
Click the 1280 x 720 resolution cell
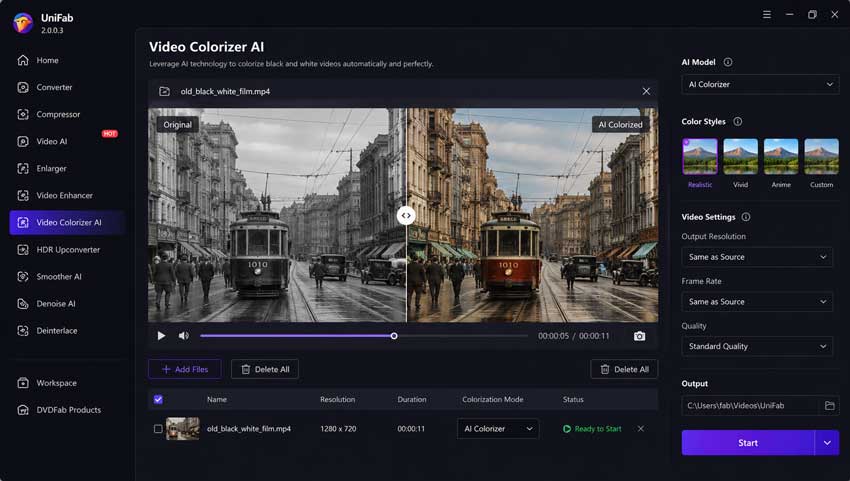(338, 429)
